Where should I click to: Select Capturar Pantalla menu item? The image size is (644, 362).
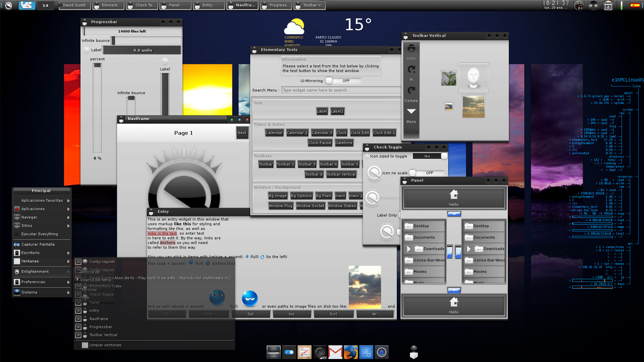(42, 244)
